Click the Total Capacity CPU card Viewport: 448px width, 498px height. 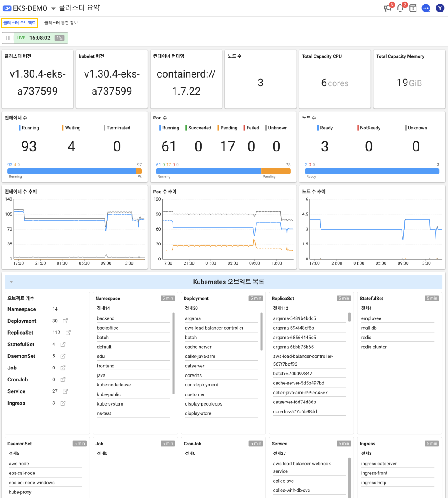pyautogui.click(x=335, y=79)
